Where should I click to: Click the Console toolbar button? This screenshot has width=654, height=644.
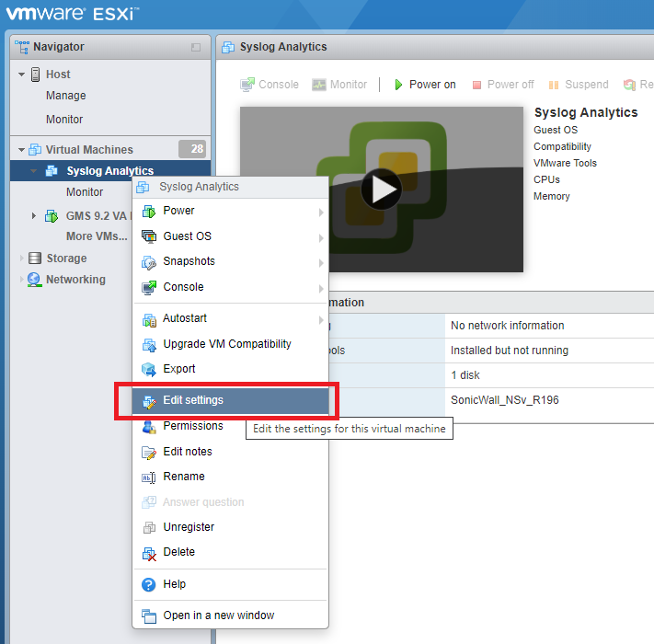coord(270,85)
